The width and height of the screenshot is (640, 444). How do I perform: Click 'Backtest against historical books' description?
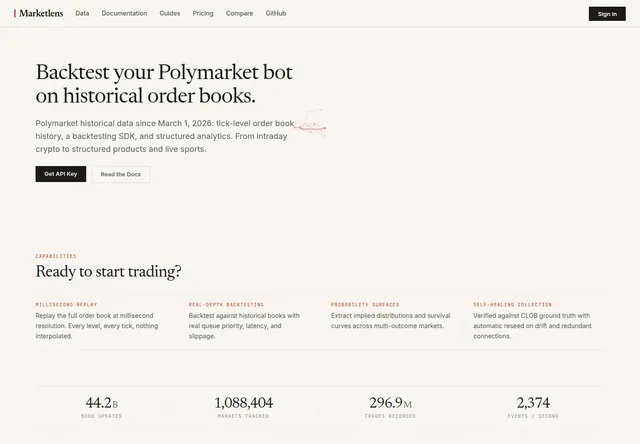point(244,326)
